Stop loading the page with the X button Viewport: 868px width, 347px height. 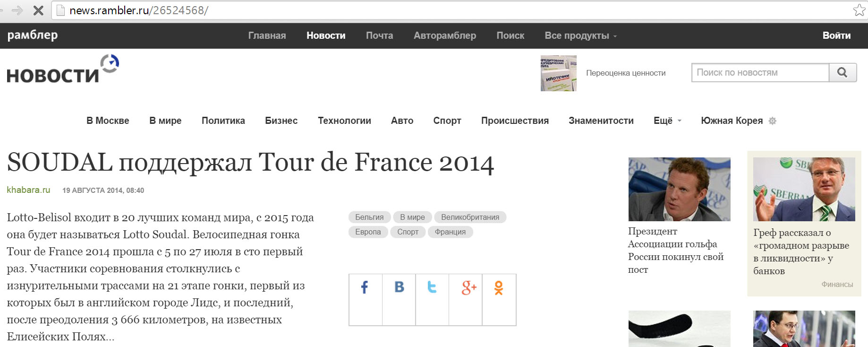[x=38, y=10]
